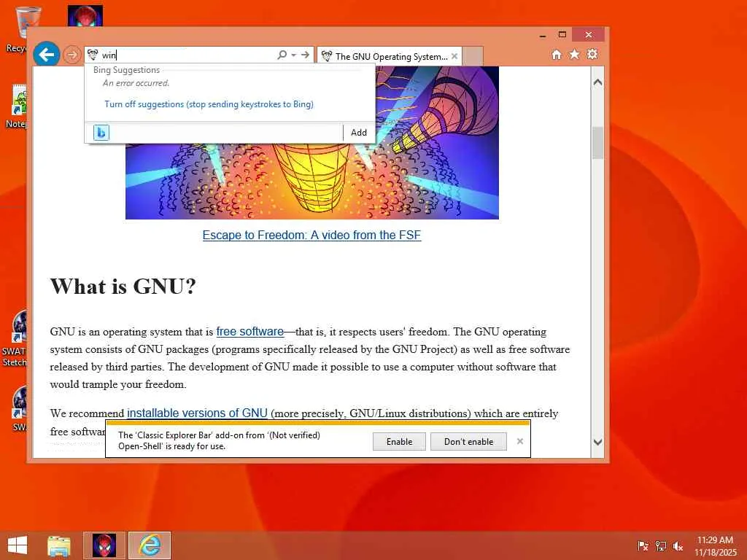Enable the Classic Explorer Bar add-on
Screen dimensions: 747x560
click(x=399, y=441)
